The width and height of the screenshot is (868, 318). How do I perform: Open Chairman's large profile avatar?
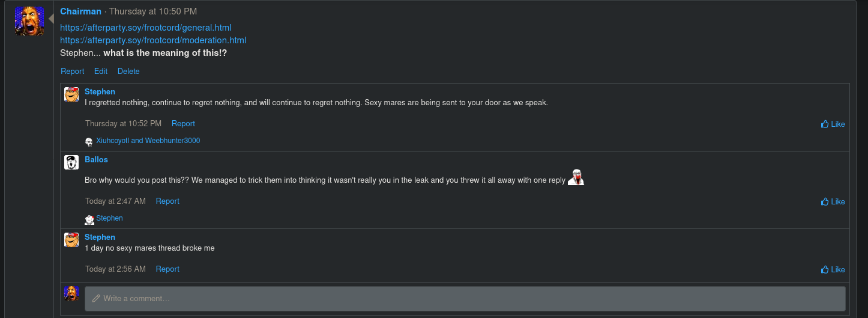(29, 21)
